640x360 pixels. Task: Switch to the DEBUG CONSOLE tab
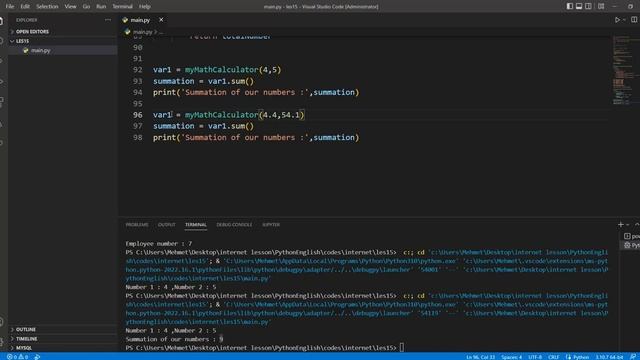coord(234,224)
